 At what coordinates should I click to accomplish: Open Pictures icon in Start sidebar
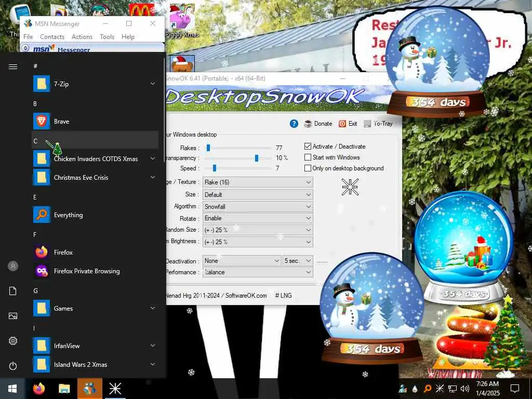[13, 316]
